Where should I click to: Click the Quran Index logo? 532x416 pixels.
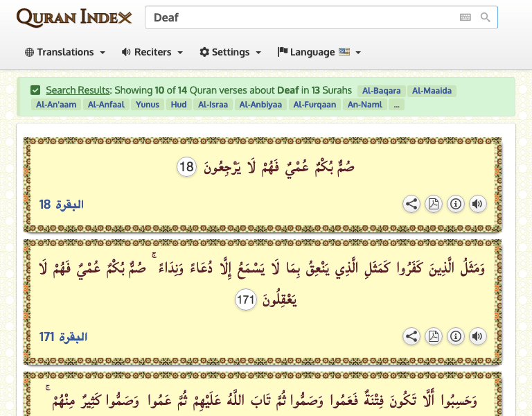[x=74, y=17]
